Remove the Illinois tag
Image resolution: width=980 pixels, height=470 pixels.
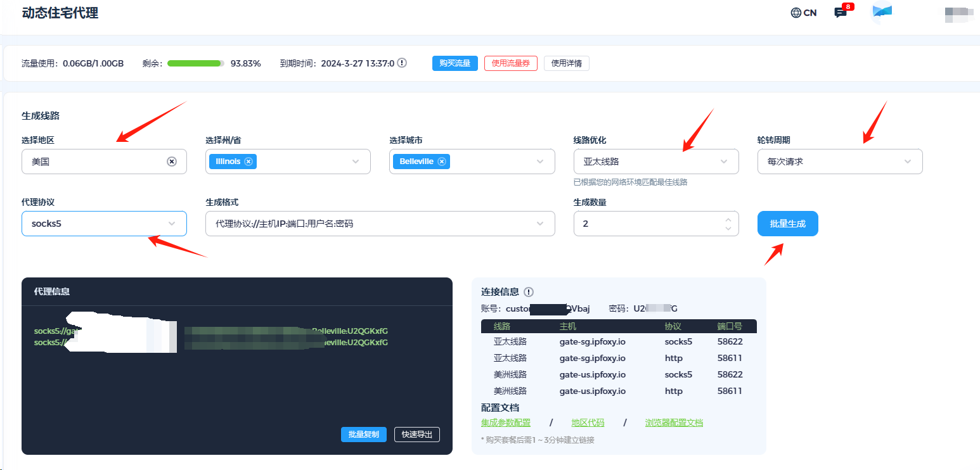(x=248, y=162)
